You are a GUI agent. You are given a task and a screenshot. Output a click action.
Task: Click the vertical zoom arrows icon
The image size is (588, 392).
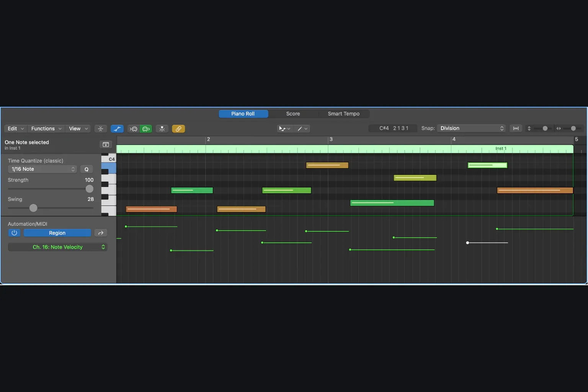coord(529,128)
